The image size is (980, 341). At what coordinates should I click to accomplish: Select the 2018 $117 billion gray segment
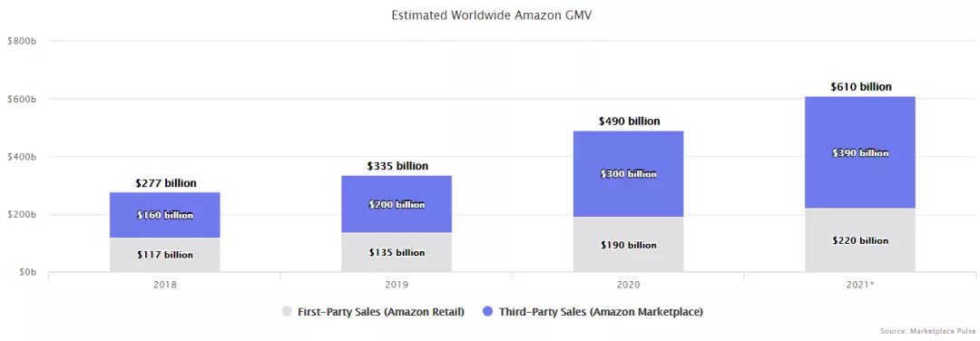[x=165, y=255]
